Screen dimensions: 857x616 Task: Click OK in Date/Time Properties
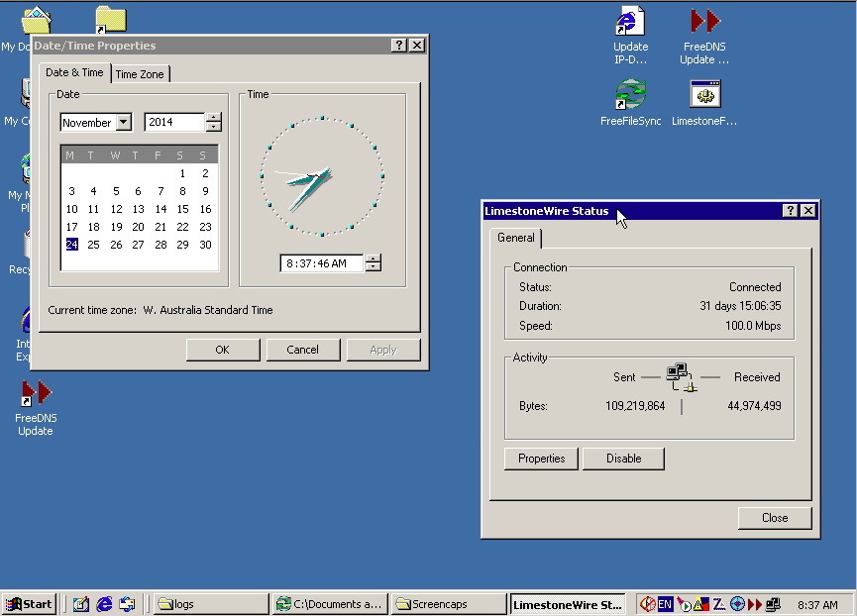pyautogui.click(x=223, y=350)
